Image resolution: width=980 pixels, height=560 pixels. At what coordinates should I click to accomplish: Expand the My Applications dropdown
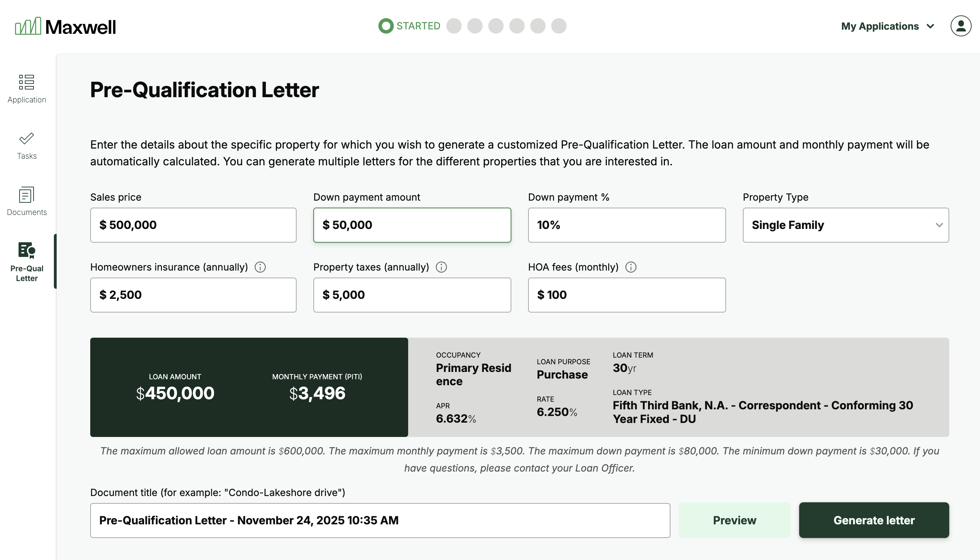click(x=888, y=26)
